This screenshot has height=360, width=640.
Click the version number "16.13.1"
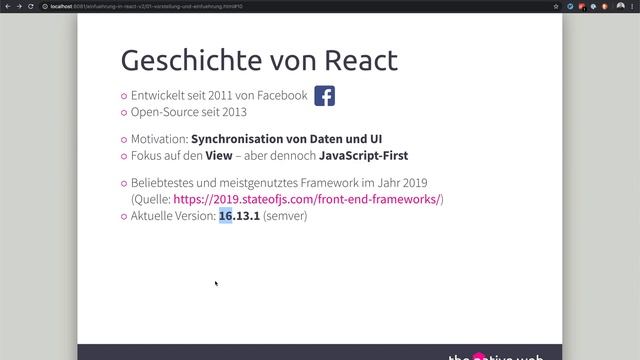click(x=239, y=216)
